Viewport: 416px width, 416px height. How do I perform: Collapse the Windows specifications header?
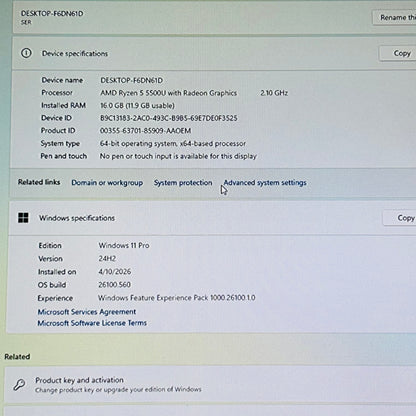[212, 218]
